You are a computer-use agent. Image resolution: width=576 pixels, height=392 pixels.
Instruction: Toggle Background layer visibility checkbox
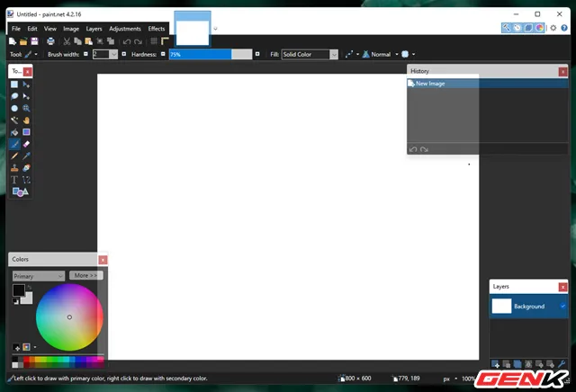562,307
